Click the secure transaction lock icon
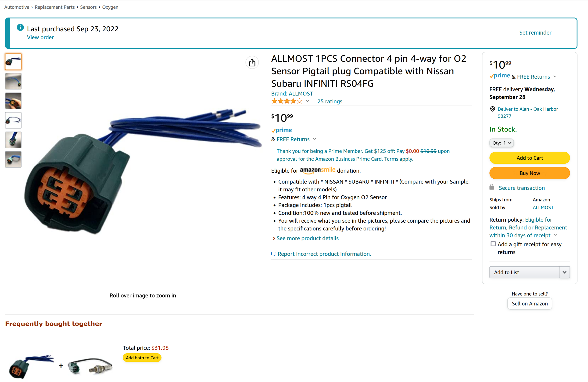The height and width of the screenshot is (382, 588). (x=492, y=187)
